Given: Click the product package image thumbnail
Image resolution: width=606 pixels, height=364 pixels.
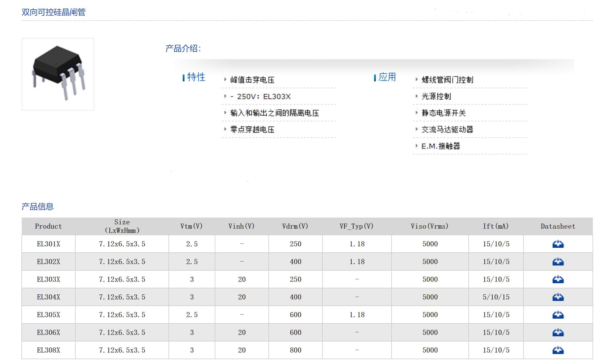Looking at the screenshot, I should coord(58,74).
